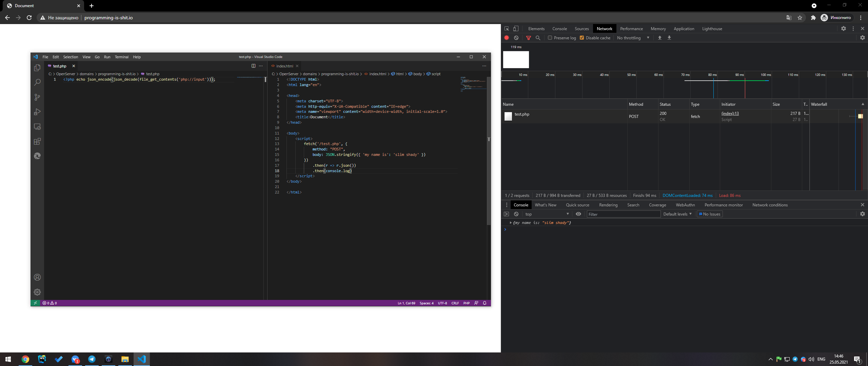Open the Network conditions drawer tab
868x366 pixels.
point(770,205)
